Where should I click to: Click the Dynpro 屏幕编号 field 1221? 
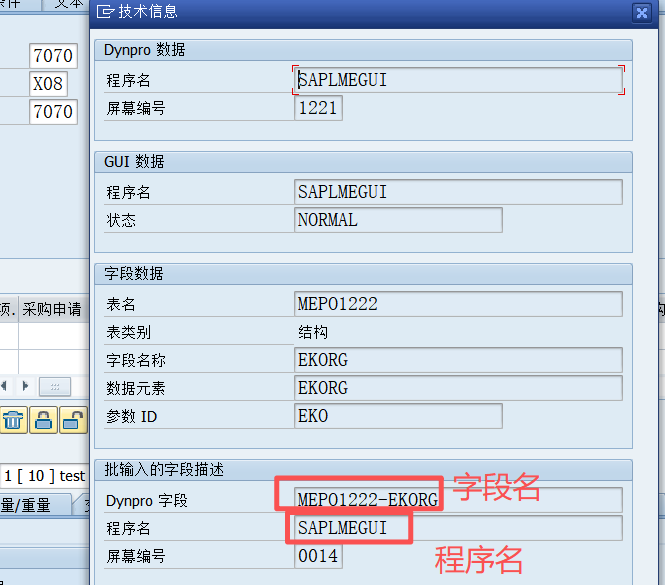(318, 108)
